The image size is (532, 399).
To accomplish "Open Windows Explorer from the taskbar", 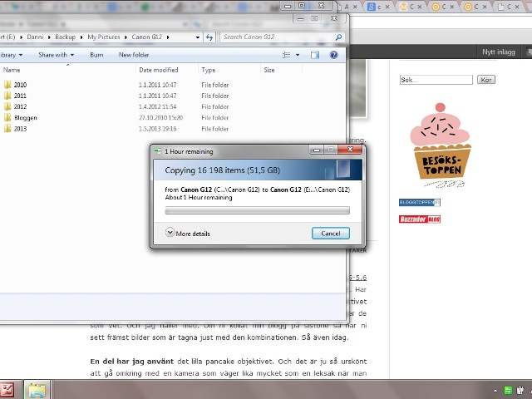I will (37, 389).
